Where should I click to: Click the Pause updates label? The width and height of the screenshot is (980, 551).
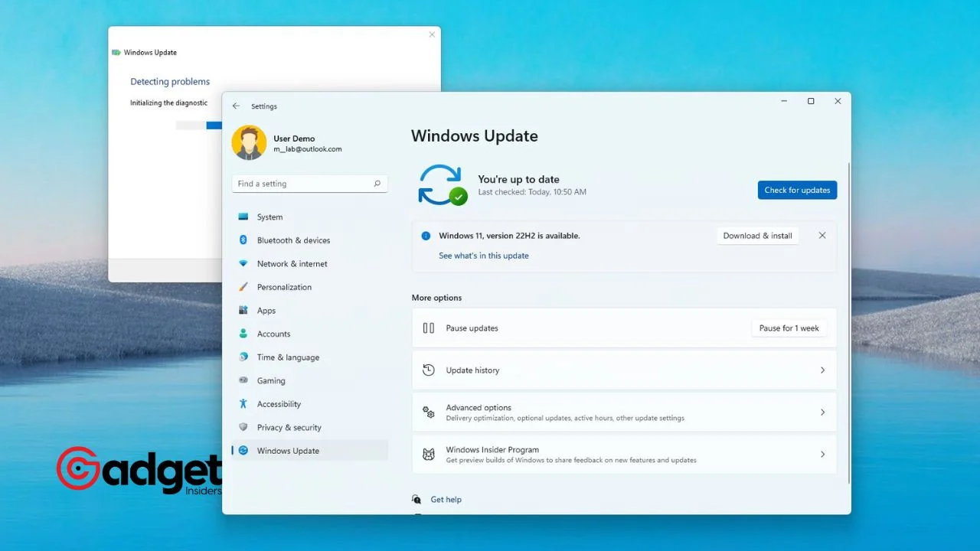click(x=472, y=328)
